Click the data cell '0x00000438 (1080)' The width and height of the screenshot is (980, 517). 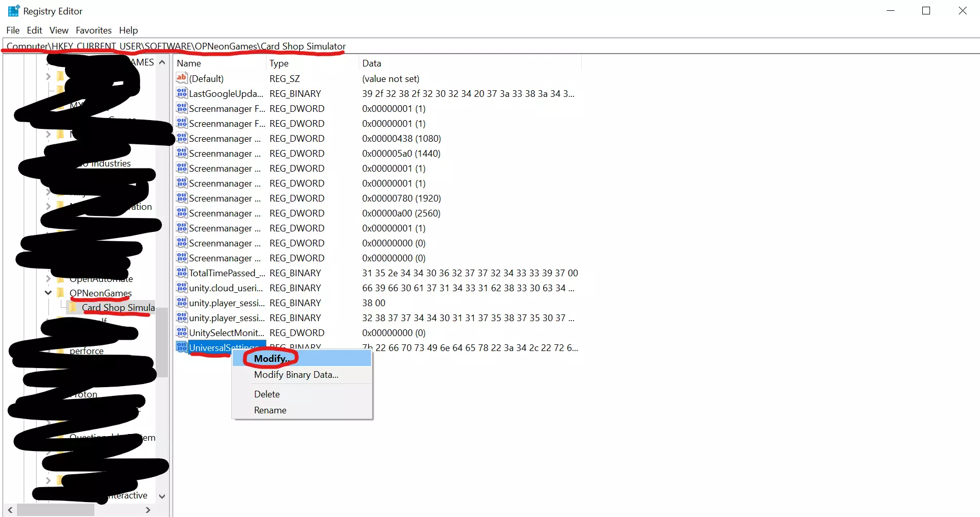pos(401,138)
